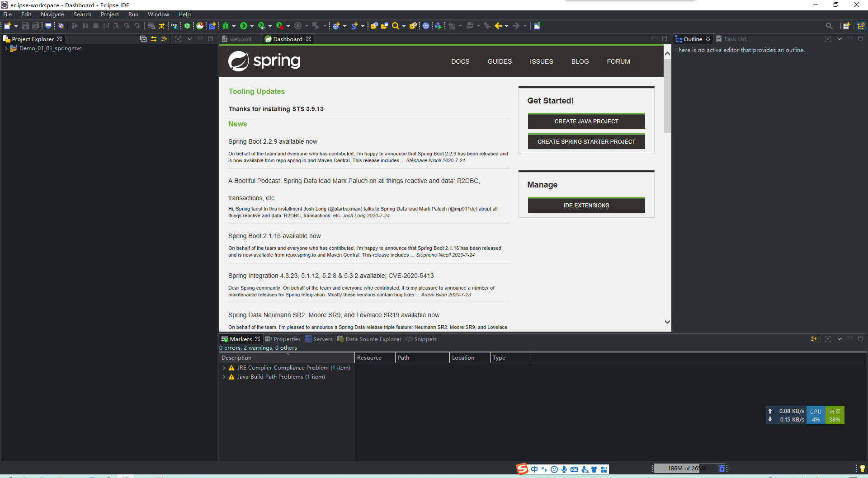Click the Dashboard vertical scrollbar thumb
Viewport: 868px width, 478px height.
(x=667, y=95)
